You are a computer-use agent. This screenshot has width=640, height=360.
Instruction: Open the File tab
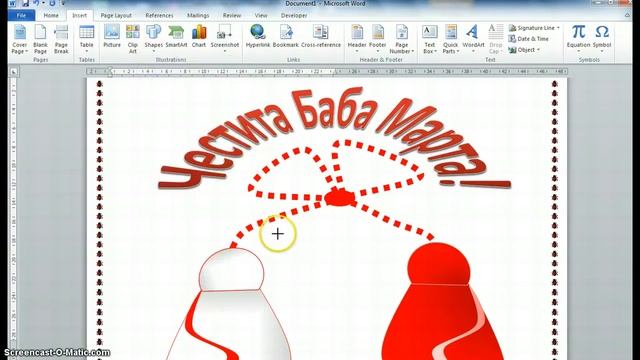click(x=21, y=16)
